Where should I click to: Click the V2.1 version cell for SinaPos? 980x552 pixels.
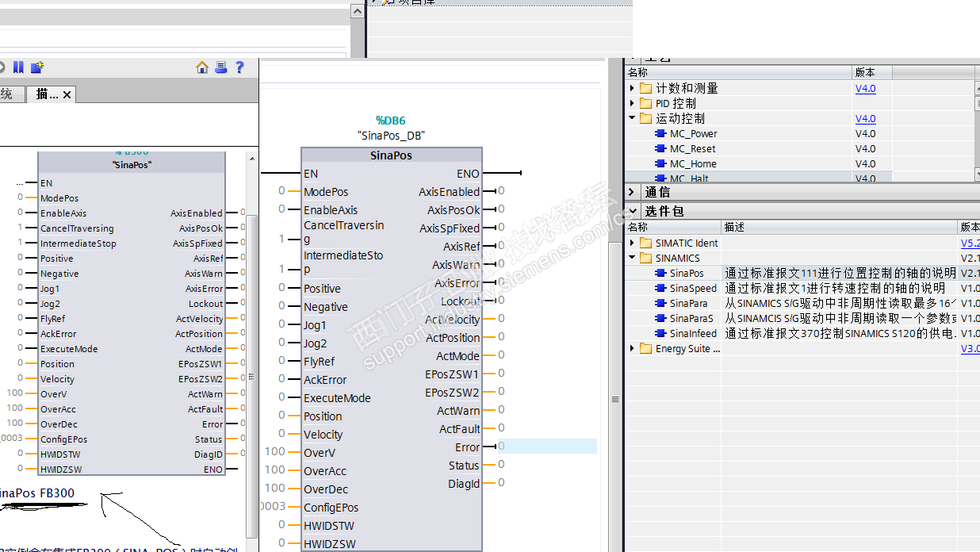tap(970, 274)
